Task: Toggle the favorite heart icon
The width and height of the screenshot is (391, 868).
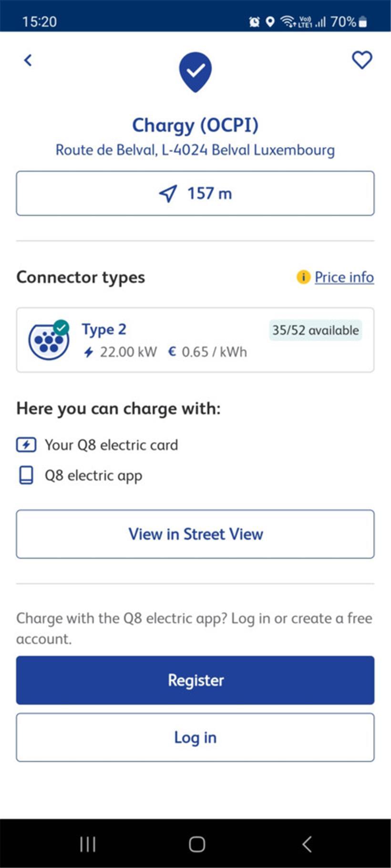Action: click(362, 60)
